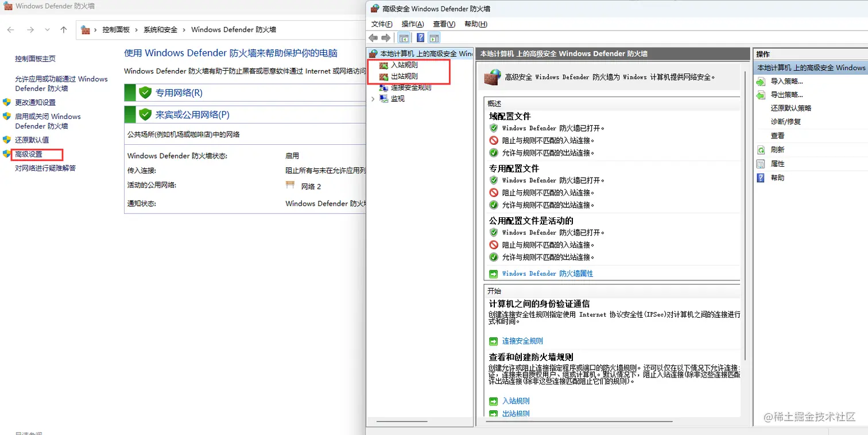Open the recent locations dropdown arrow
Image resolution: width=868 pixels, height=435 pixels.
point(48,30)
